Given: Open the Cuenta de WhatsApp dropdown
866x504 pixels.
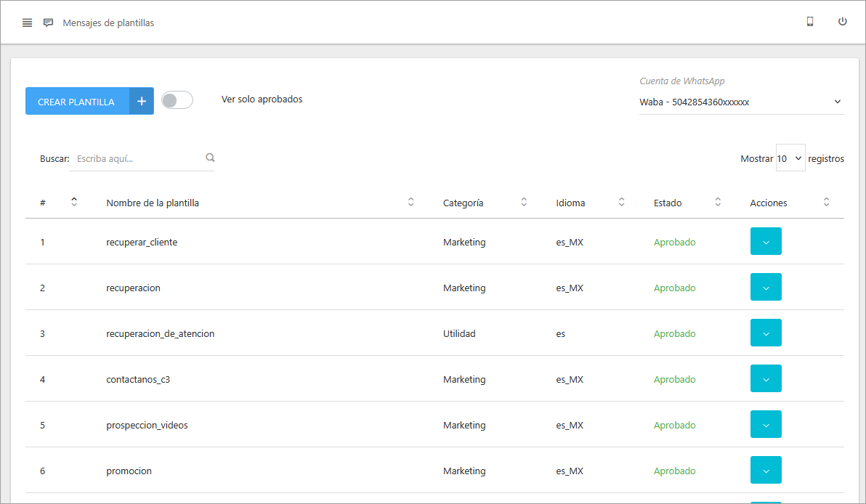Looking at the screenshot, I should [x=741, y=102].
